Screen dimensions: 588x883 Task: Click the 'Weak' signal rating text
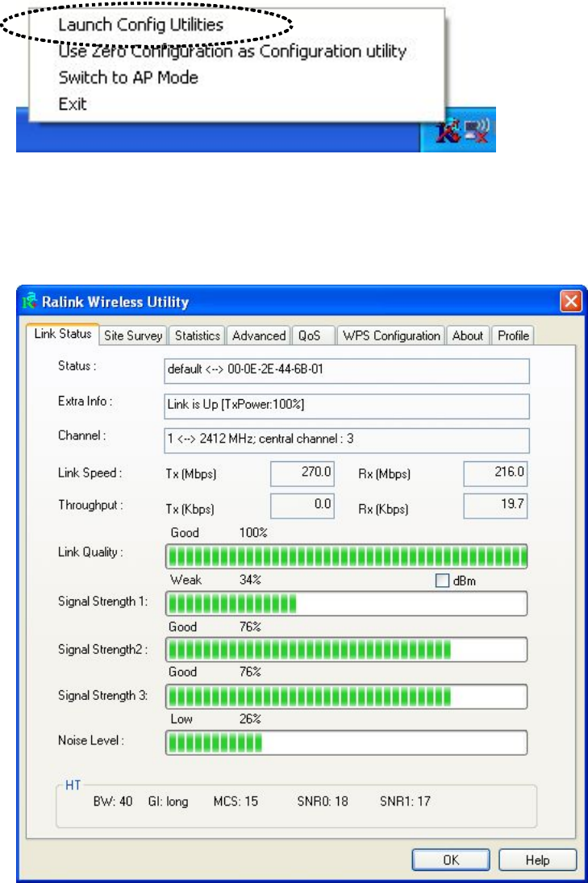click(186, 580)
